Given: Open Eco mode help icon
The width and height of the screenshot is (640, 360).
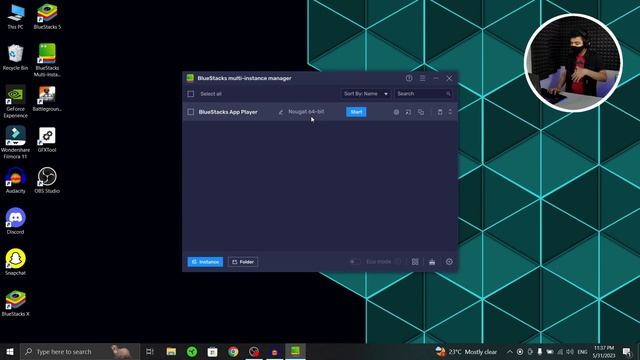Looking at the screenshot, I should pyautogui.click(x=398, y=262).
